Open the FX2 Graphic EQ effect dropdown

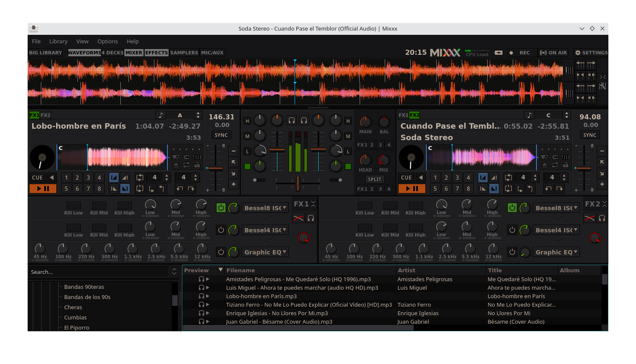556,252
